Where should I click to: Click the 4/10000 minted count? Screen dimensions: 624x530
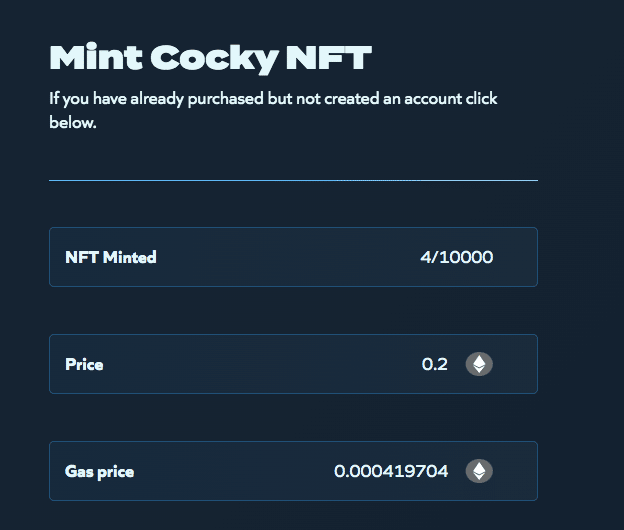point(456,257)
